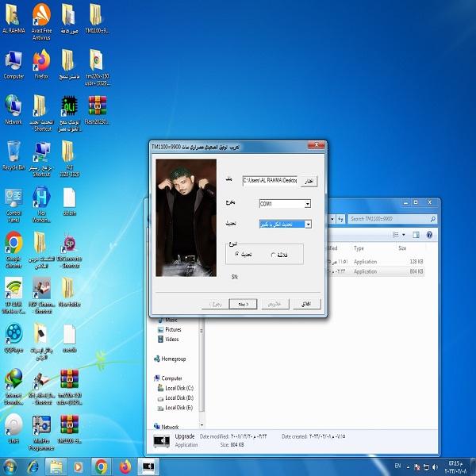Open the ALI chip tool desktop icon
The width and height of the screenshot is (476, 476).
(70, 113)
